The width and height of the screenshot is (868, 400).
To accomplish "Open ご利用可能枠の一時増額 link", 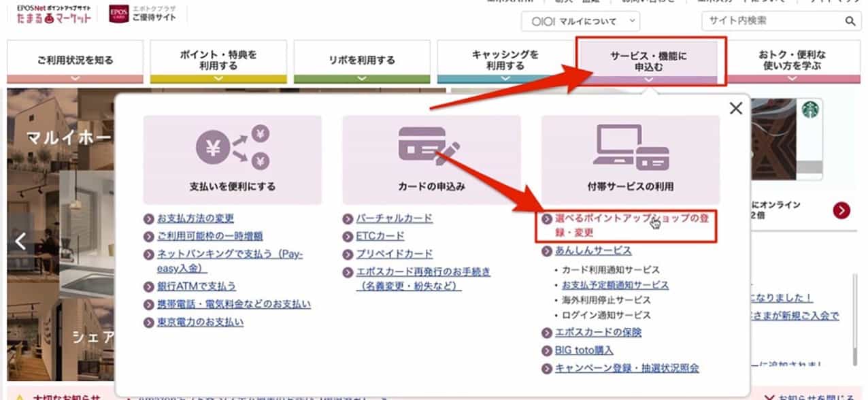I will pos(210,236).
